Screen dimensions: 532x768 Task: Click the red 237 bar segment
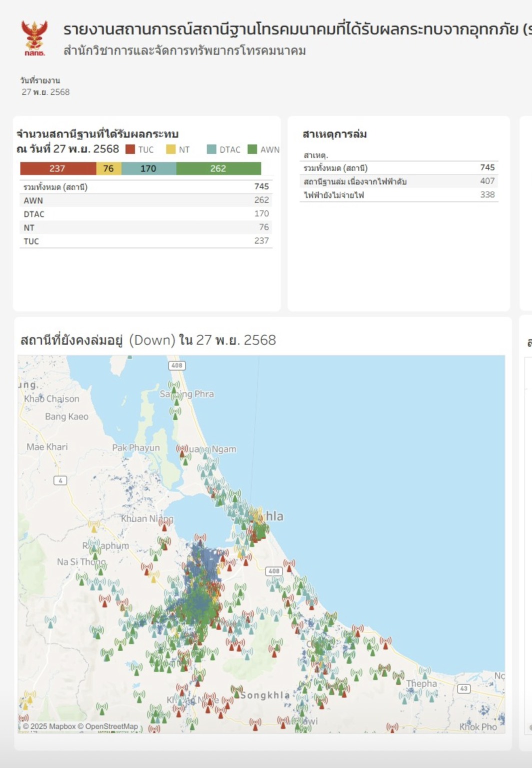tap(58, 168)
